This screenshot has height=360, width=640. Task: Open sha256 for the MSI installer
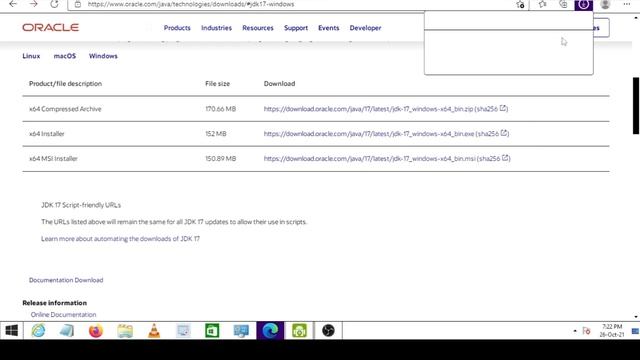pyautogui.click(x=494, y=158)
